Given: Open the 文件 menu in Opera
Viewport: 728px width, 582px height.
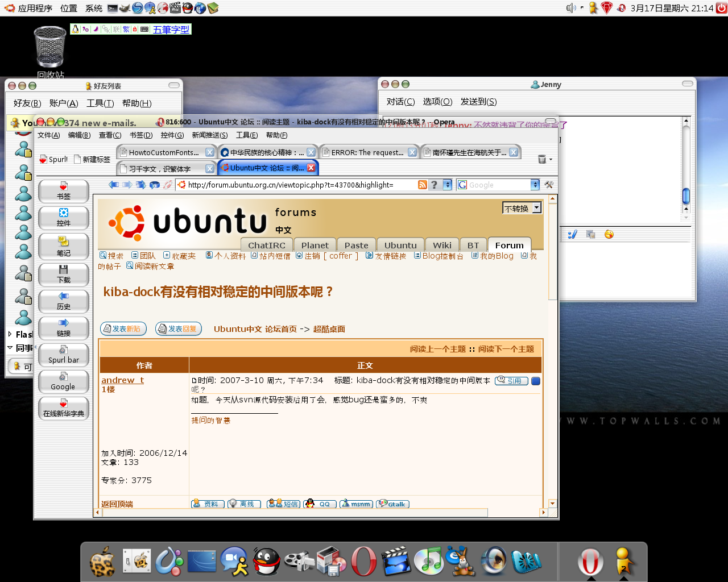Looking at the screenshot, I should click(48, 135).
